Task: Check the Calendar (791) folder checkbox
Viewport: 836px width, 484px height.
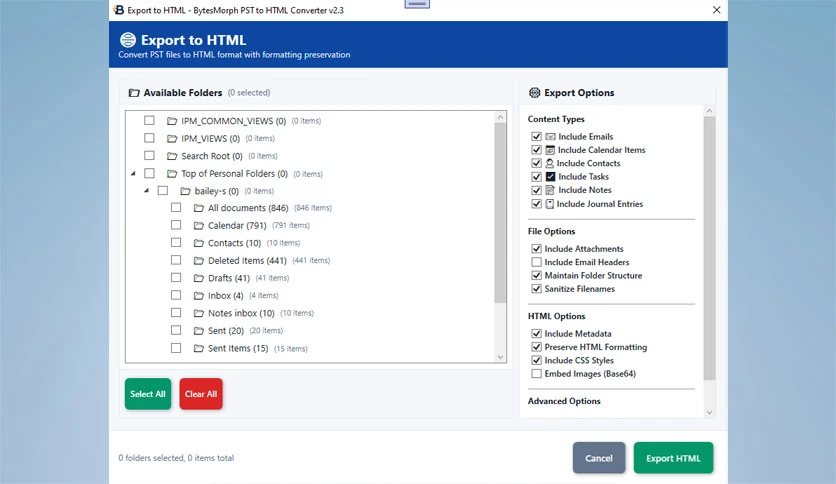Action: [x=176, y=225]
